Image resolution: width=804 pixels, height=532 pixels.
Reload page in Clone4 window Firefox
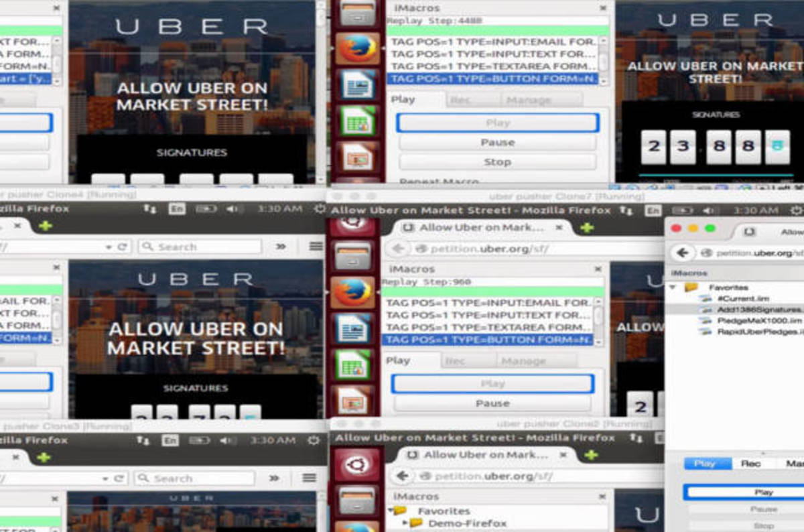[123, 247]
